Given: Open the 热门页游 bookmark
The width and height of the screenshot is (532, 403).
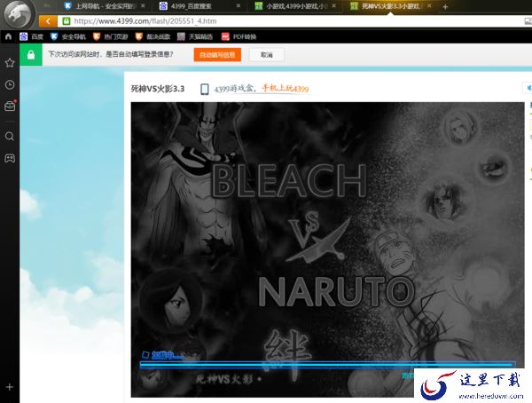Looking at the screenshot, I should 110,36.
